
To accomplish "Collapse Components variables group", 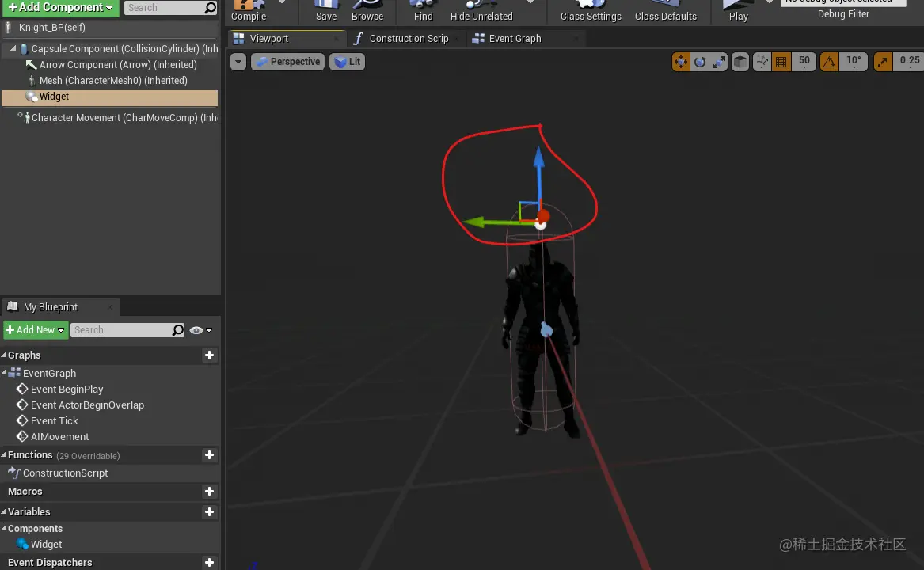I will (x=4, y=528).
